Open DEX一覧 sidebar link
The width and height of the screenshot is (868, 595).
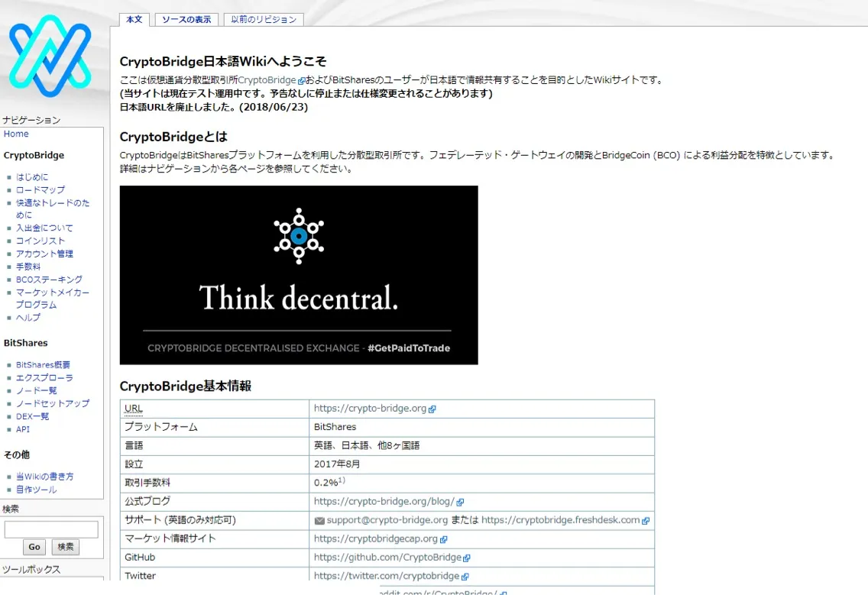click(33, 416)
